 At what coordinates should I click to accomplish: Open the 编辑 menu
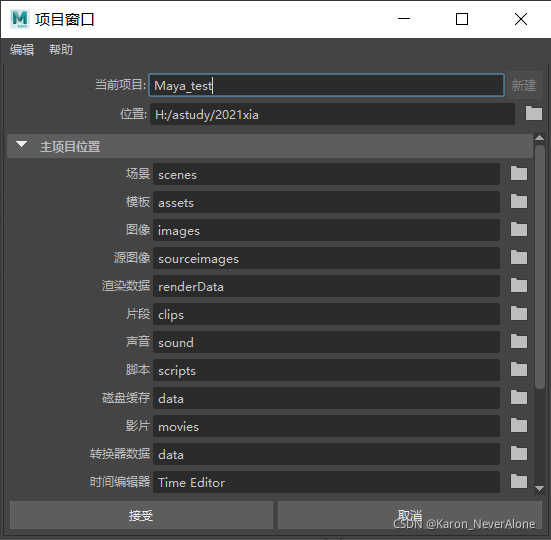(22, 50)
